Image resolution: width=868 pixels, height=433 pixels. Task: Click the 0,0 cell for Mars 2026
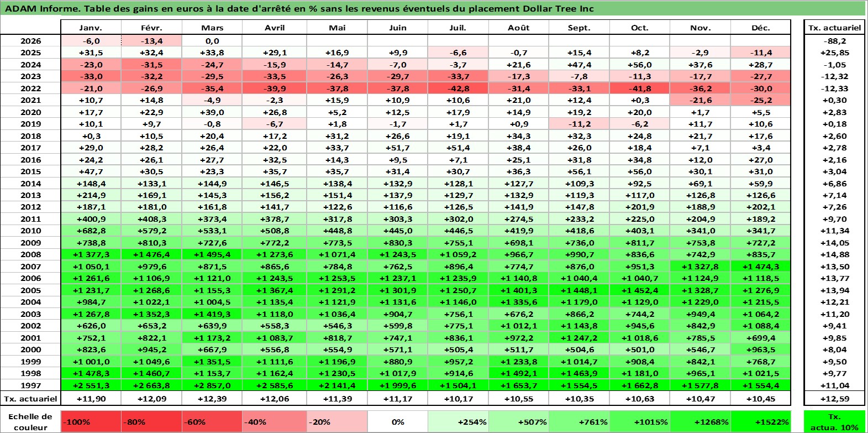point(212,41)
